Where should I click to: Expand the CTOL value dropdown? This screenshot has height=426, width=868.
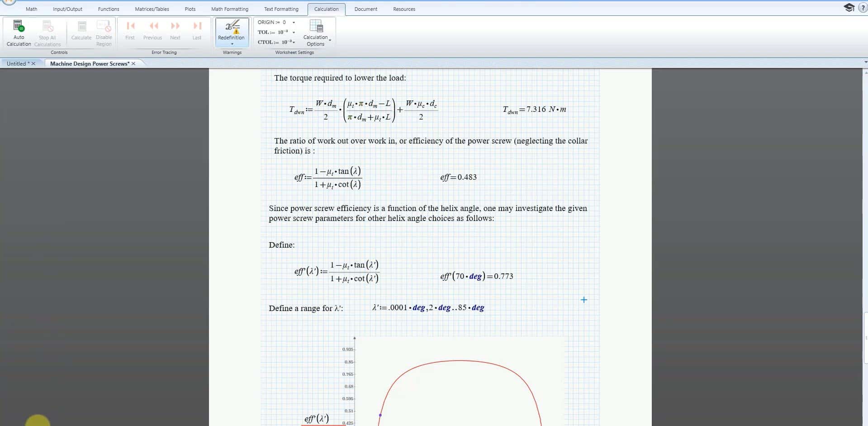294,43
